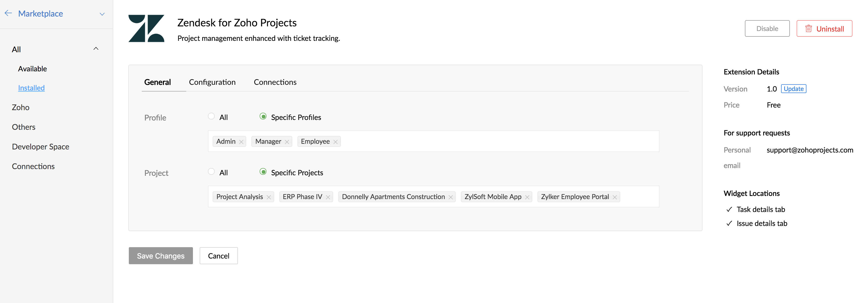Select Specific Profiles radio button
This screenshot has height=303, width=868.
(x=263, y=116)
